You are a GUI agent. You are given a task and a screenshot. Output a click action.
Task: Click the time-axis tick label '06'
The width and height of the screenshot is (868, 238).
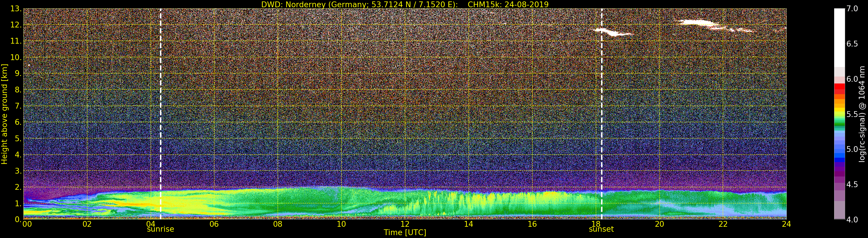[x=214, y=224]
